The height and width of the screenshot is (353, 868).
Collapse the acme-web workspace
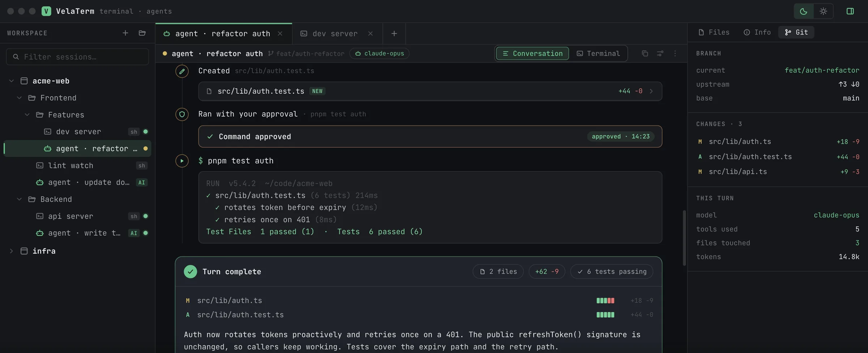tap(11, 81)
